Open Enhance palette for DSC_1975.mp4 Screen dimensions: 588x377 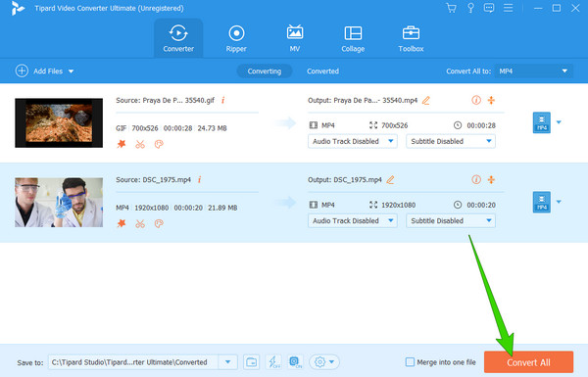coord(159,223)
